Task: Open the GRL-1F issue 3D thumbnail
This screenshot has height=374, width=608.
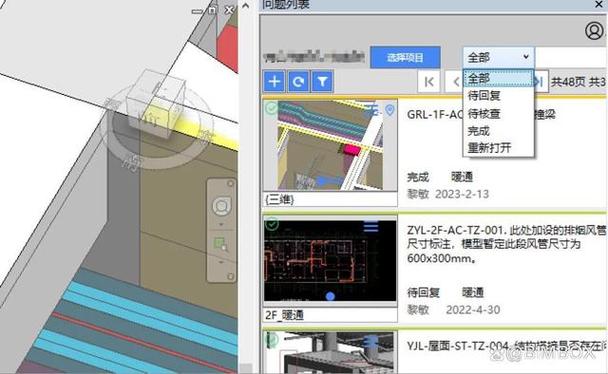Action: 330,146
